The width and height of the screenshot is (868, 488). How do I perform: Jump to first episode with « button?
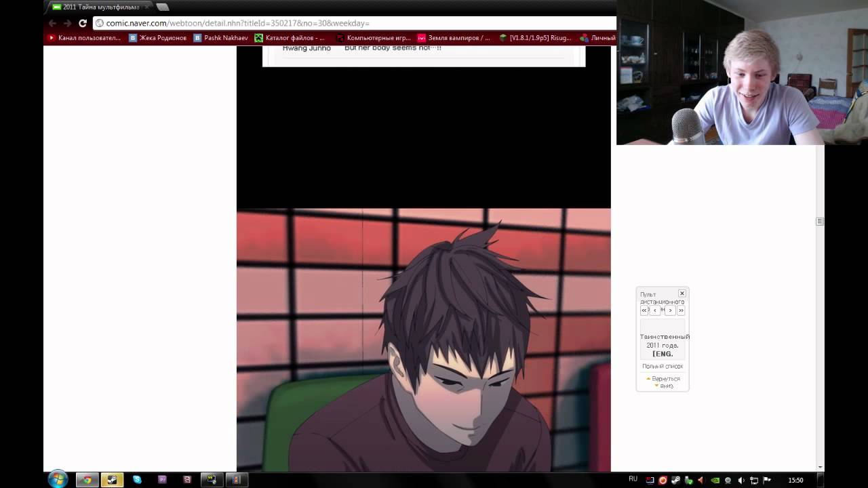tap(644, 310)
